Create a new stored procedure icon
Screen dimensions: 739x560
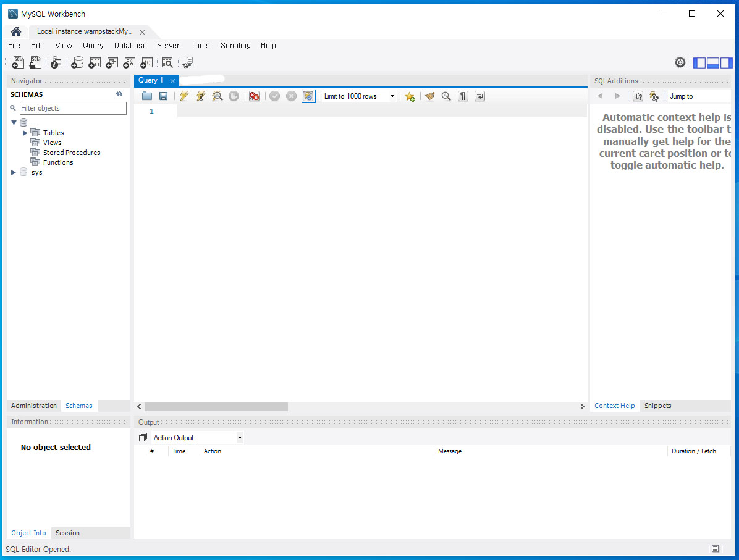click(129, 62)
